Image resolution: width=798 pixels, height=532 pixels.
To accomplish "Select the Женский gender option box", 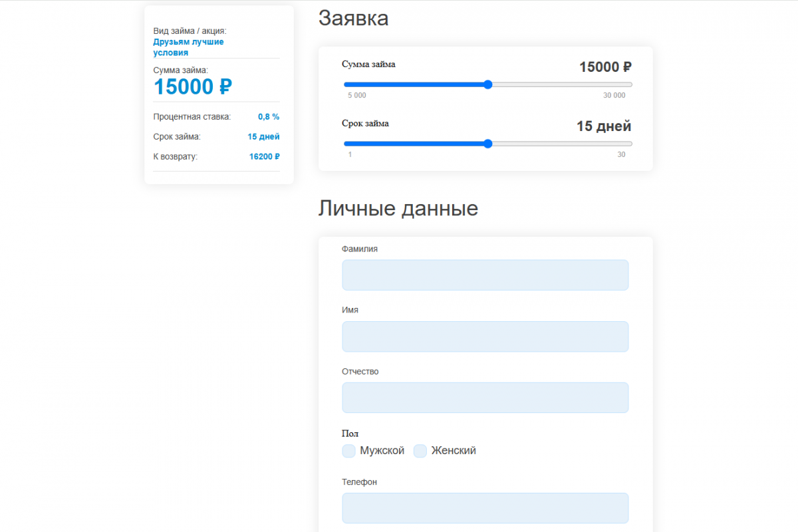I will [420, 451].
